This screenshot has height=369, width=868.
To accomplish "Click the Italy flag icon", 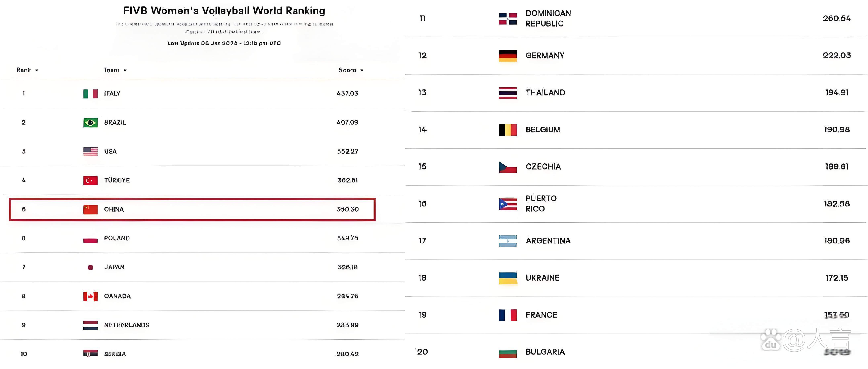I will (90, 94).
